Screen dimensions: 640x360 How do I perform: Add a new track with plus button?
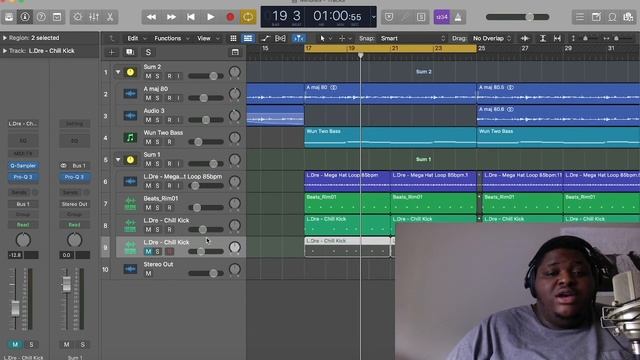point(111,52)
